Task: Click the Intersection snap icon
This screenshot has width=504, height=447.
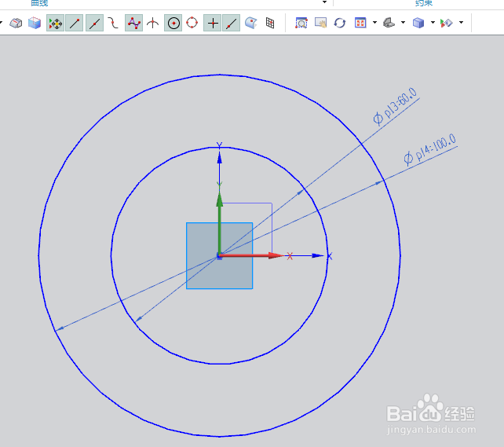Action: pos(152,23)
